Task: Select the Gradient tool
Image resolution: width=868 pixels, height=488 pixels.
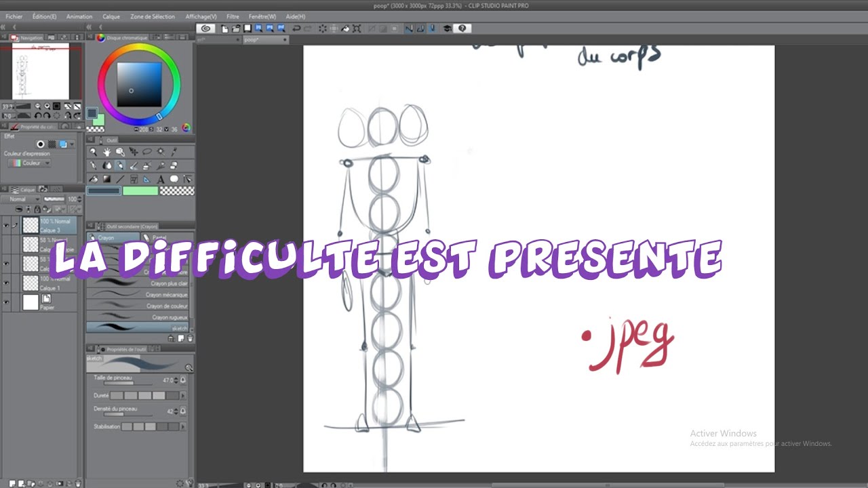Action: [x=106, y=179]
